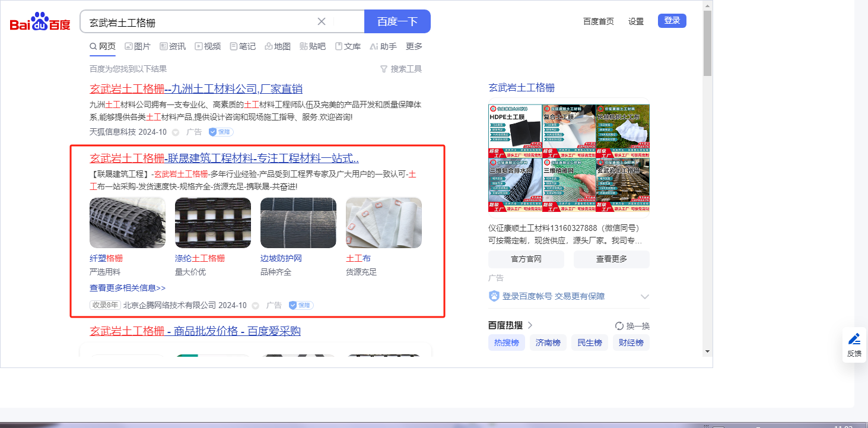Screen dimensions: 868x428
Task: Clear the search box with the X icon
Action: click(322, 22)
